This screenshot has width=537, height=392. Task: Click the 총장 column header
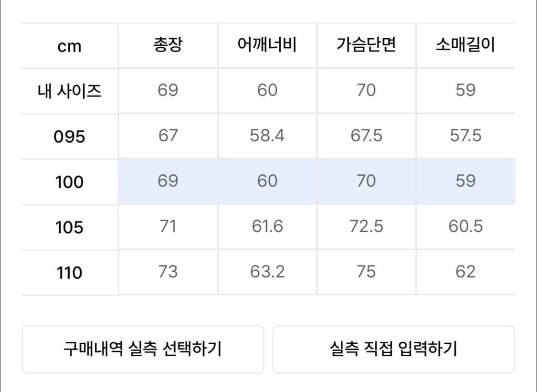pos(168,45)
